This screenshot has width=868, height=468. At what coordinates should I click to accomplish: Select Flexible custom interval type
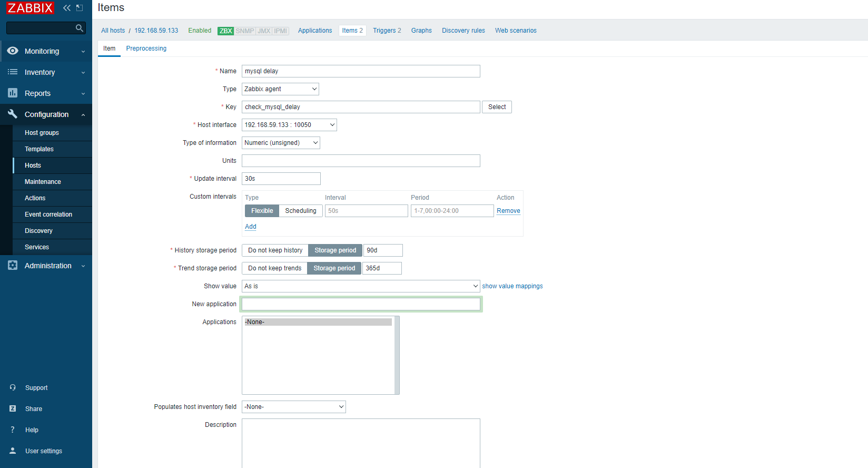tap(262, 211)
